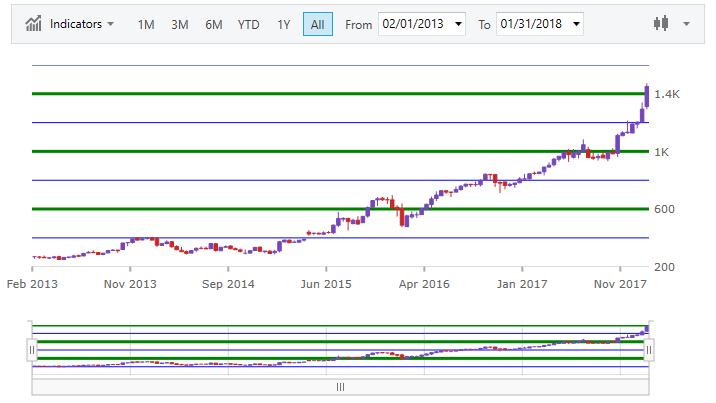Switch range to 3M

(180, 24)
